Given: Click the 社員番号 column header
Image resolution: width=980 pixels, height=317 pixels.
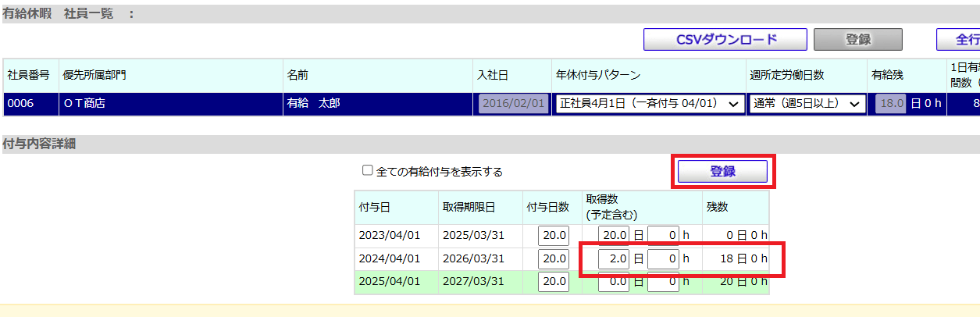Looking at the screenshot, I should coord(29,75).
